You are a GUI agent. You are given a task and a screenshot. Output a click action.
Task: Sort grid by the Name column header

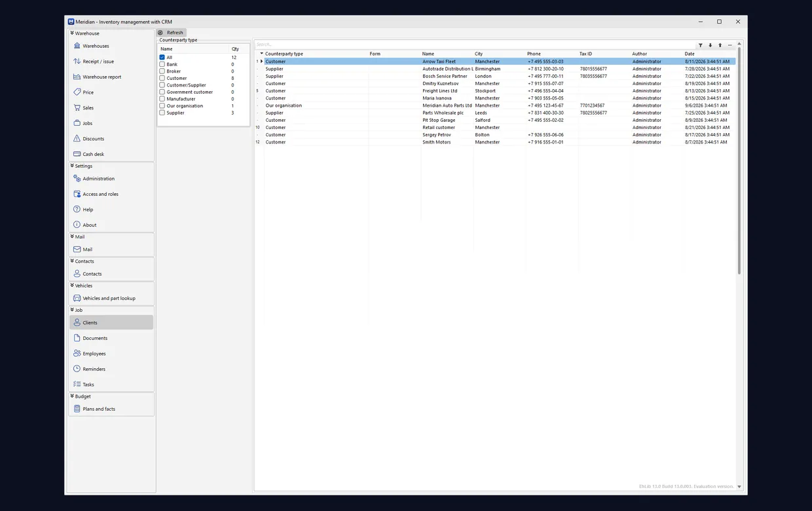pyautogui.click(x=447, y=54)
